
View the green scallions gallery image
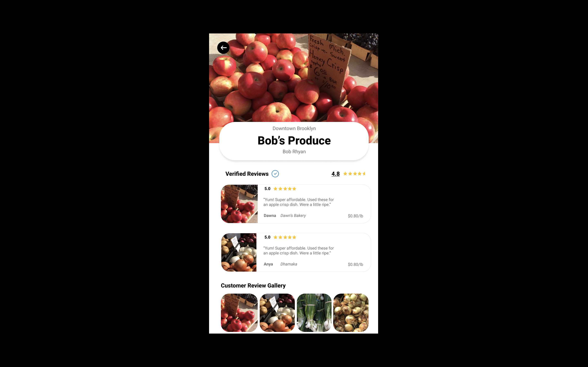[x=314, y=313]
